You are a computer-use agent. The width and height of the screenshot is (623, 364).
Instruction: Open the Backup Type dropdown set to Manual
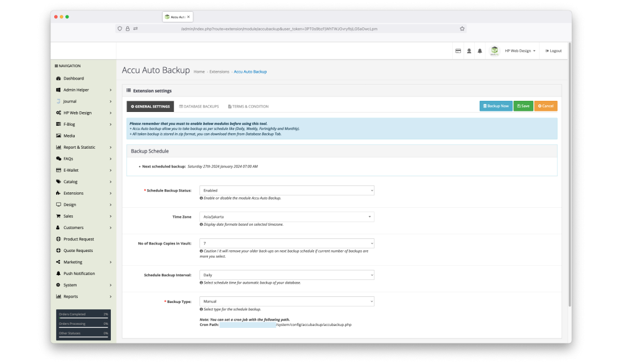tap(287, 301)
